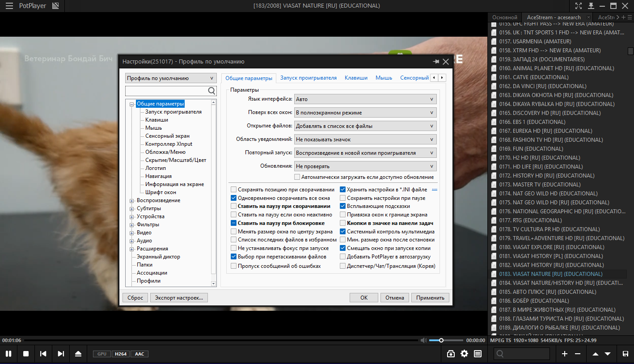Toggle 'Ставить на паузу при блокировке'
634x364 pixels.
(234, 223)
